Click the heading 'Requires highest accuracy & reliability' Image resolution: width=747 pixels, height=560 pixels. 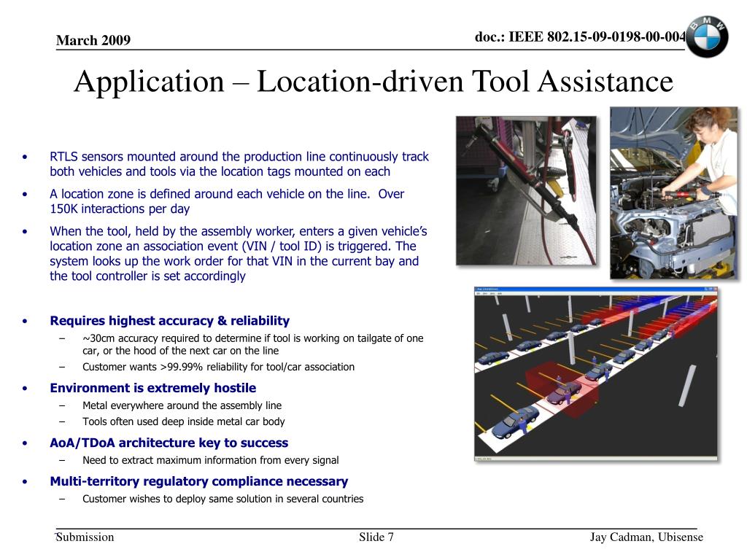(x=169, y=321)
